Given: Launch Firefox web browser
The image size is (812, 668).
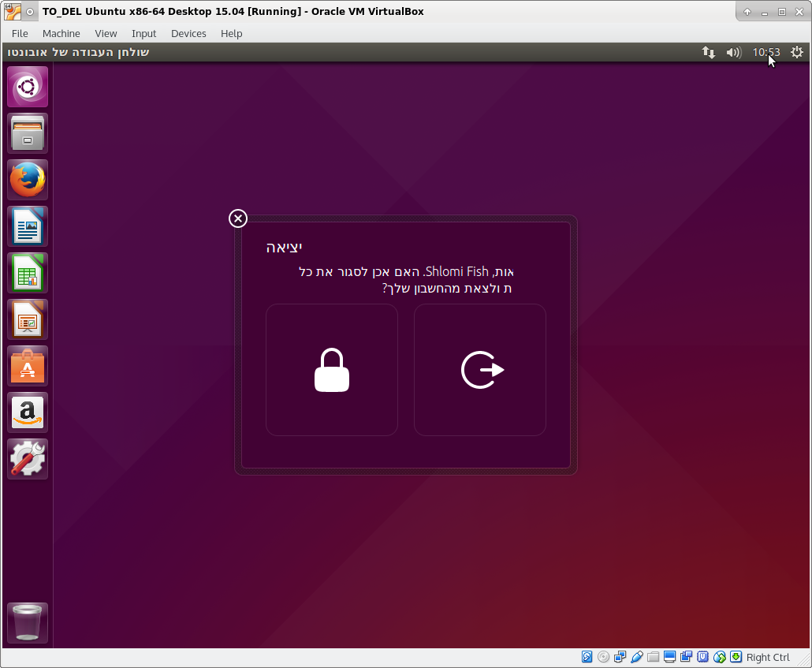Looking at the screenshot, I should click(28, 180).
